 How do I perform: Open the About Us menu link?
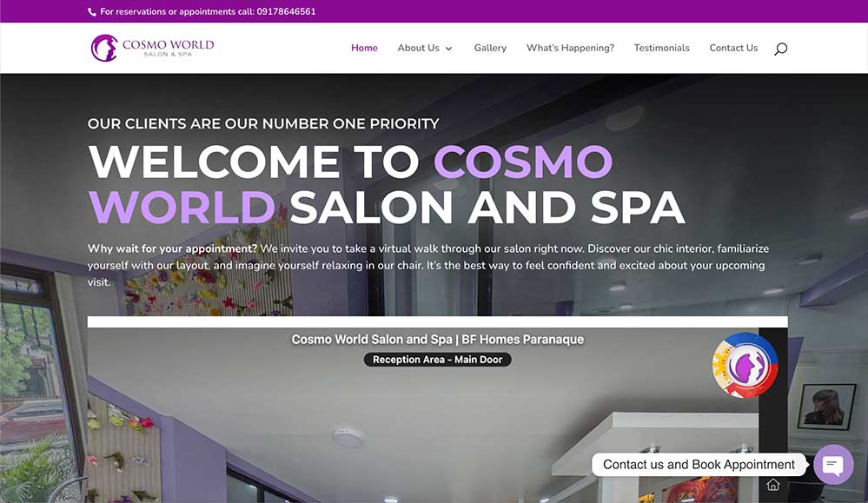tap(419, 48)
